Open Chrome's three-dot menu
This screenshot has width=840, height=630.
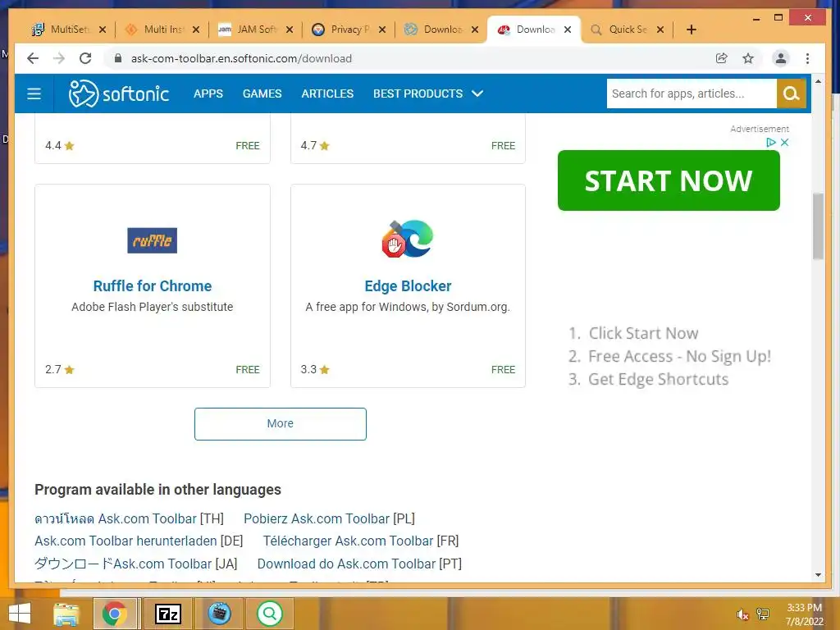pyautogui.click(x=807, y=58)
